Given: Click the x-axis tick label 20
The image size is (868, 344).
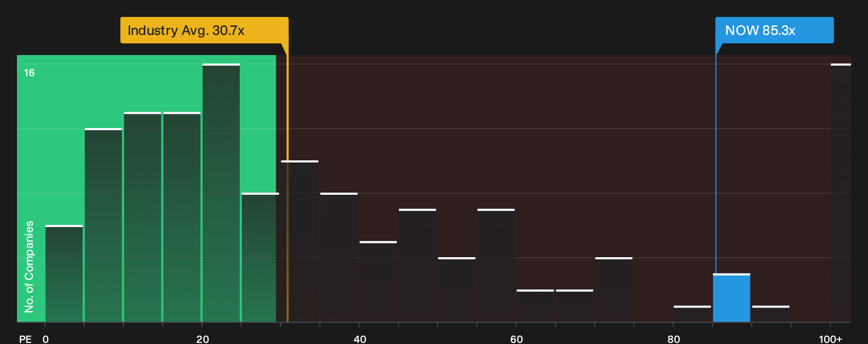Looking at the screenshot, I should [203, 339].
